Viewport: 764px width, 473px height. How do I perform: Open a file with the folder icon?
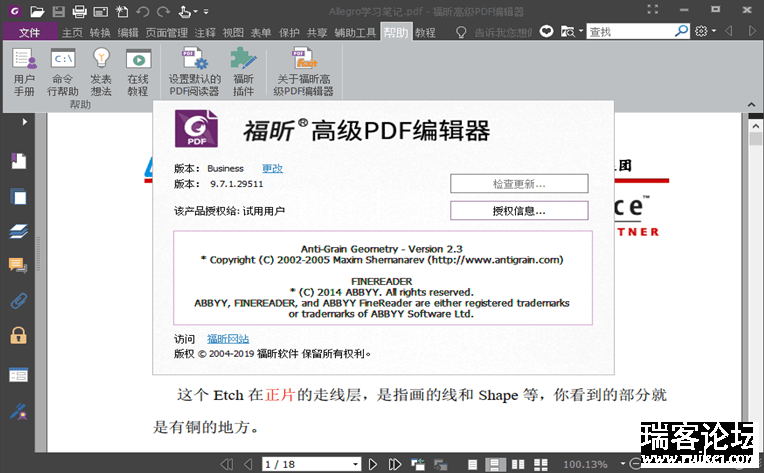click(x=37, y=11)
